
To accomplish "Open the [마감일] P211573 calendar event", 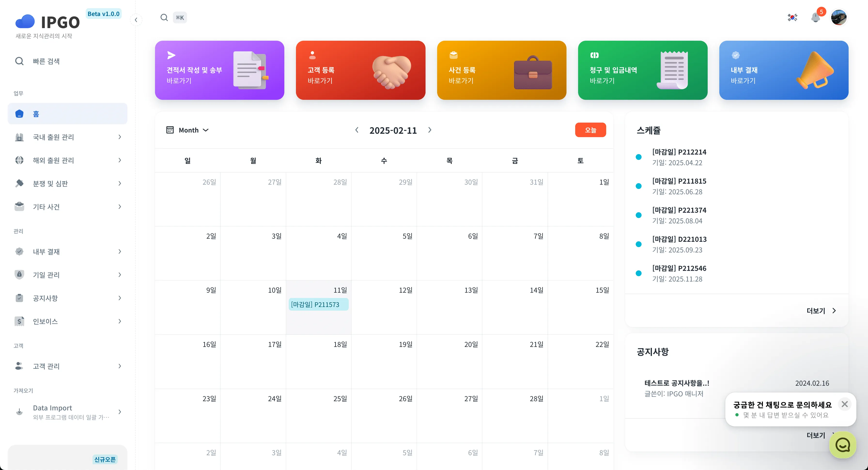I will tap(318, 304).
